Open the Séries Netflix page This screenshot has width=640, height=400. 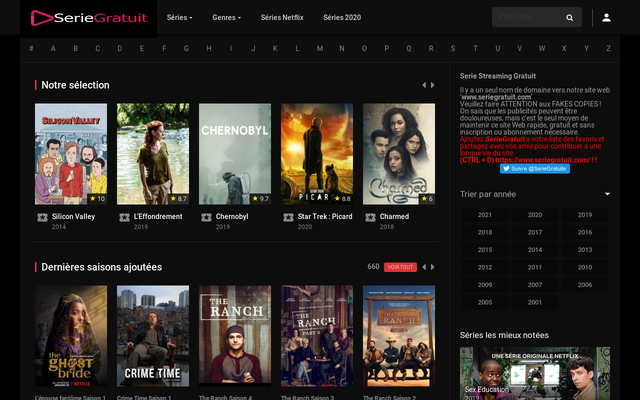[282, 18]
